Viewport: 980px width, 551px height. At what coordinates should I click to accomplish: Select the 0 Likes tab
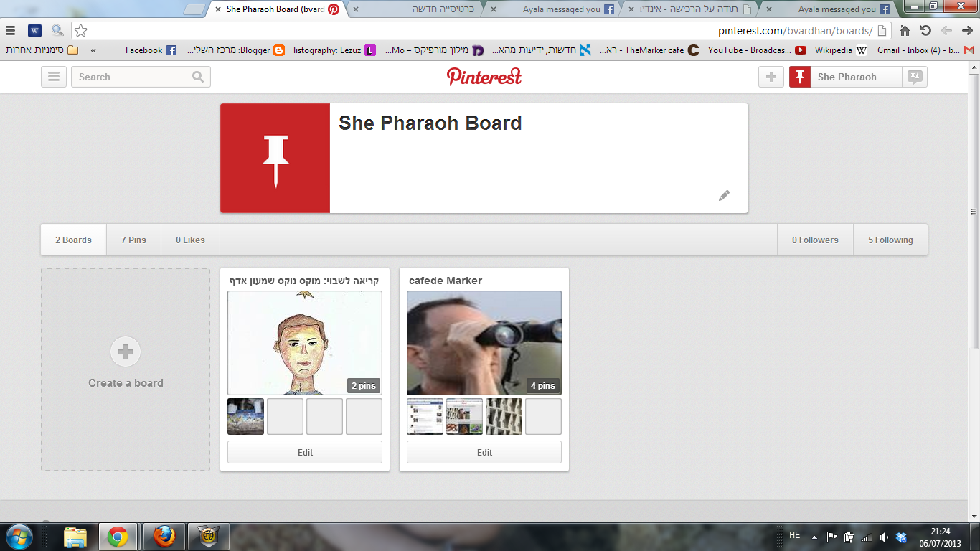coord(190,240)
